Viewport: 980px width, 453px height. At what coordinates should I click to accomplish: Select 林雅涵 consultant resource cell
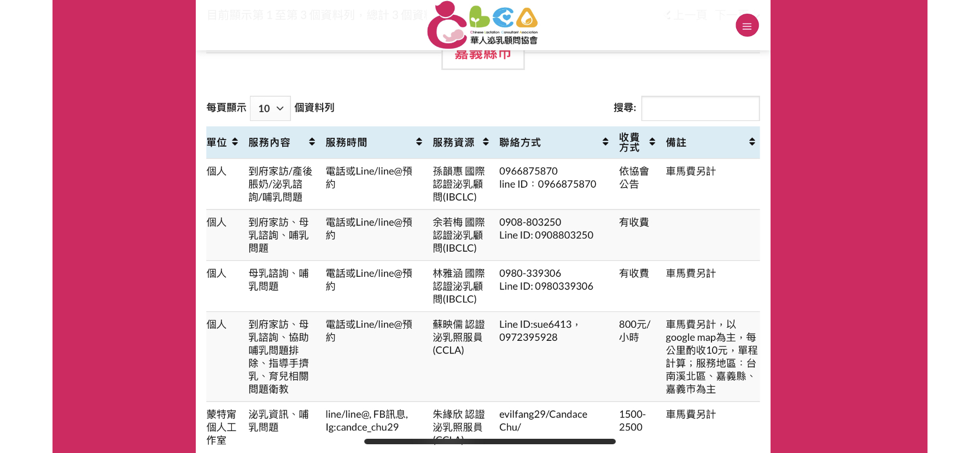point(460,286)
